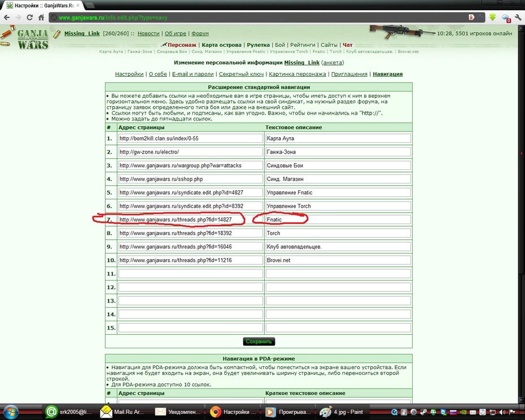The width and height of the screenshot is (525, 420).
Task: Switch to the О себе tab
Action: pos(158,74)
